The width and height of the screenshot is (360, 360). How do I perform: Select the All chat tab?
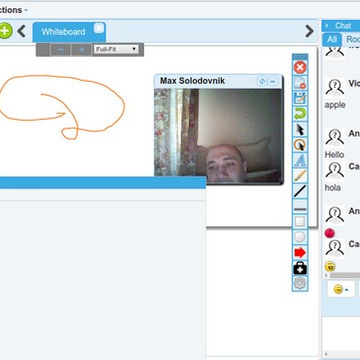point(332,39)
